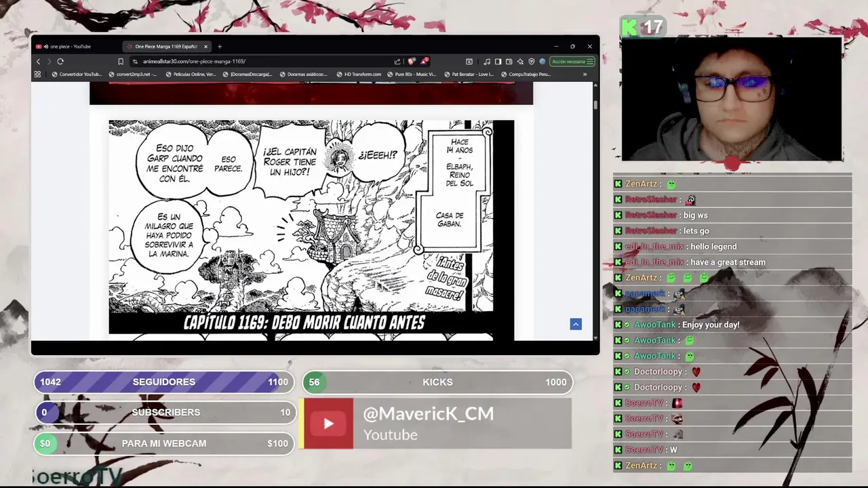Screen dimensions: 868x488
Task: Open the bookmarks apps grid icon
Action: point(37,75)
